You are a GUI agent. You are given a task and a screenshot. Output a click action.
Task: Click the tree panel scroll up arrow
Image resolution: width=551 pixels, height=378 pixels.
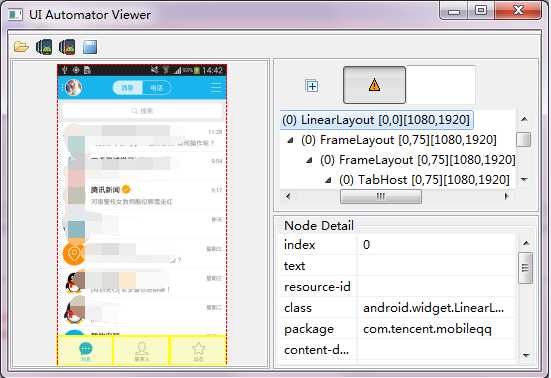click(x=524, y=119)
